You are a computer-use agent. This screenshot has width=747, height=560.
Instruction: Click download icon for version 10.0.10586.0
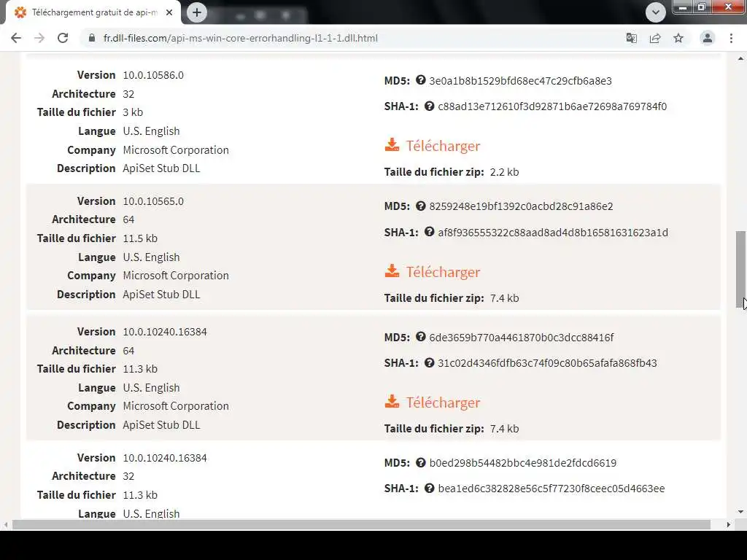(392, 145)
